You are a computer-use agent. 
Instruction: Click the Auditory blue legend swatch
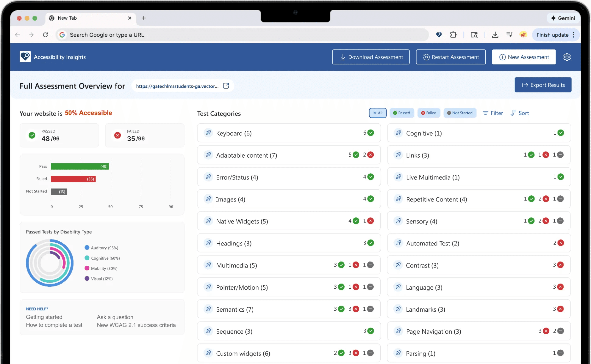click(87, 248)
